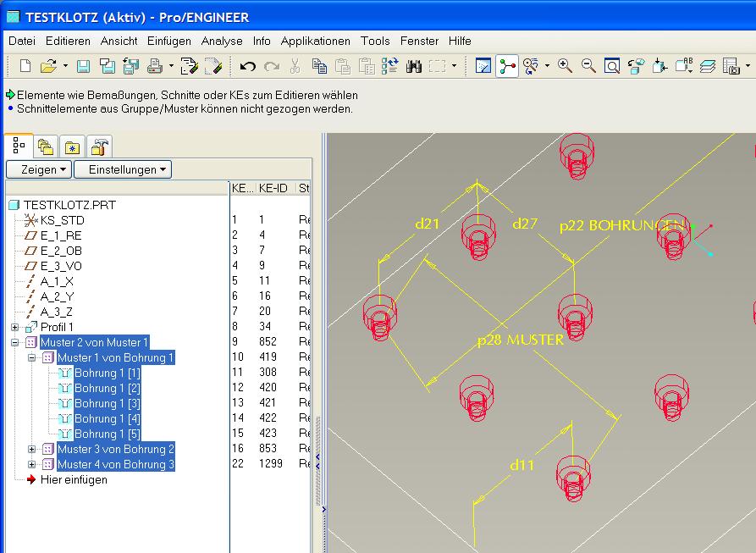Switch to the hammer connections tab

99,147
